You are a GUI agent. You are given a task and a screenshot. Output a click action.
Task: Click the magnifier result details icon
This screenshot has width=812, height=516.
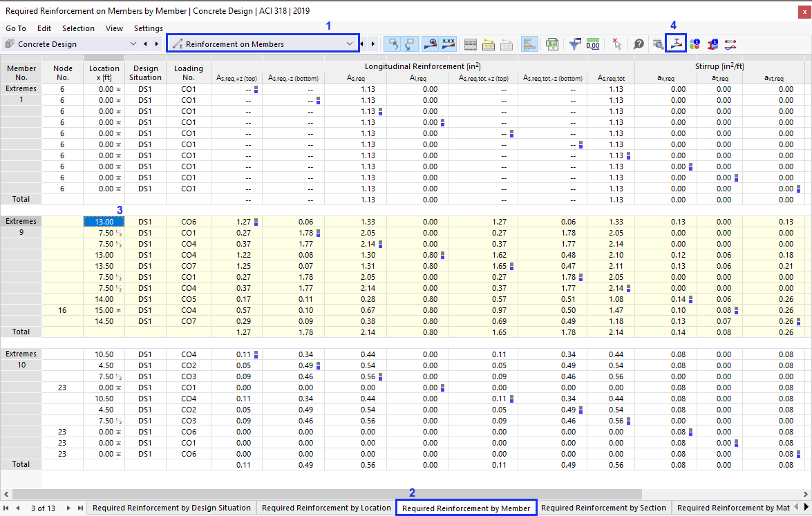click(x=657, y=44)
